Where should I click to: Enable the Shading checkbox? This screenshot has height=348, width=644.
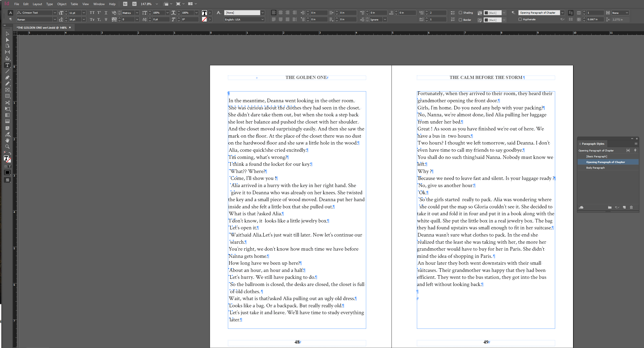pyautogui.click(x=460, y=13)
